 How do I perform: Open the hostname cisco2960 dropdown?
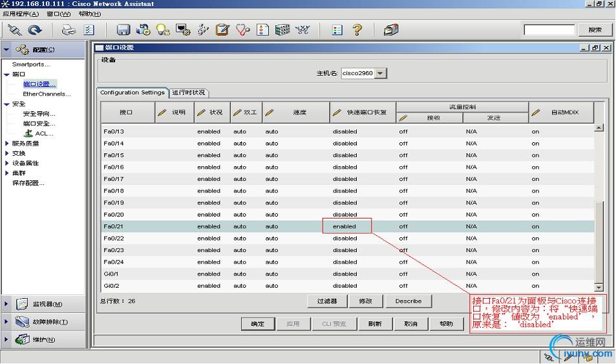(x=381, y=74)
